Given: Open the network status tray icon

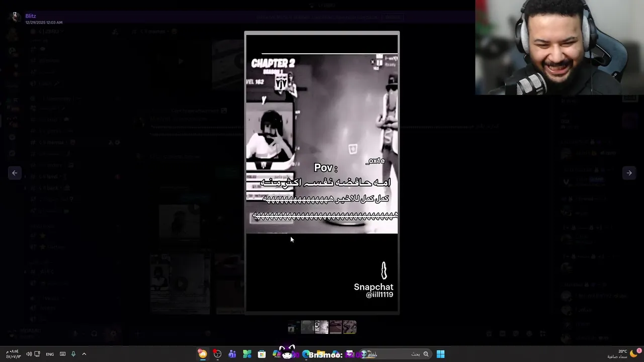Looking at the screenshot, I should point(37,354).
